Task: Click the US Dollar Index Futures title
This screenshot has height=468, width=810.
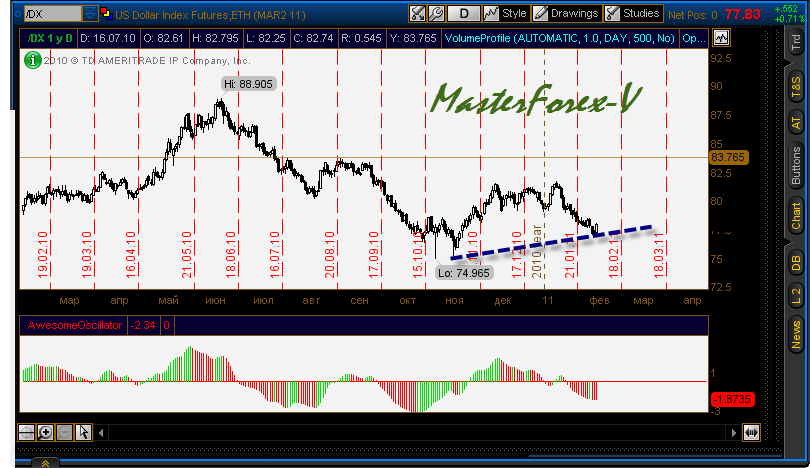Action: click(210, 15)
